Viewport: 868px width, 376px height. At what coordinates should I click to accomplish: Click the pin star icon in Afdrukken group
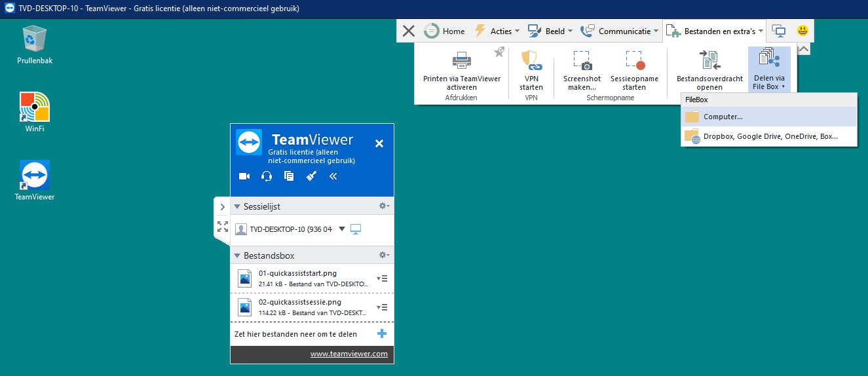click(x=499, y=52)
